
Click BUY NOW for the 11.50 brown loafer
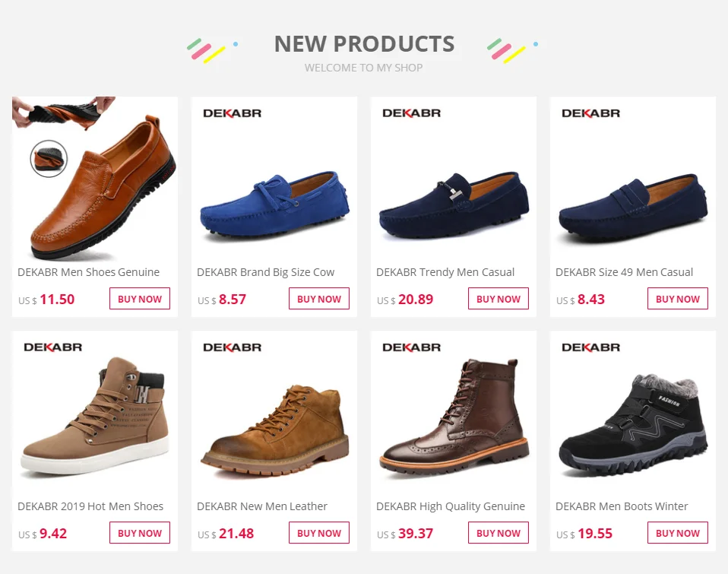(140, 299)
